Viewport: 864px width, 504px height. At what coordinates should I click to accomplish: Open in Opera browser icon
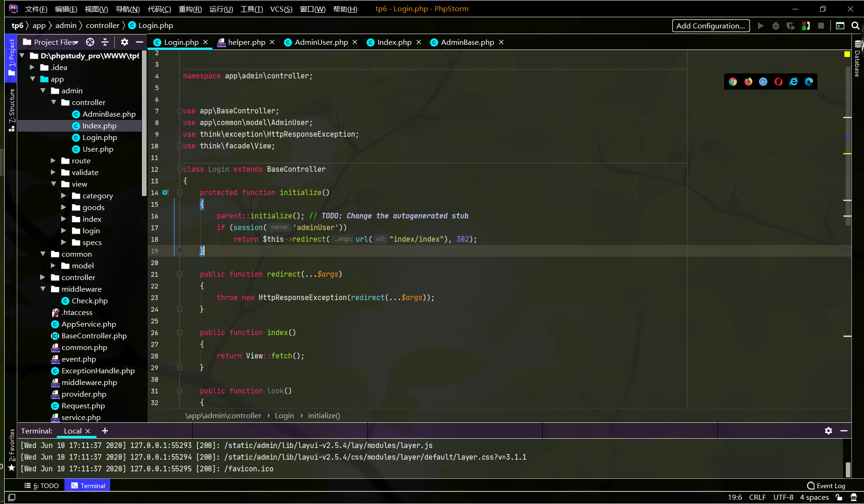(778, 82)
